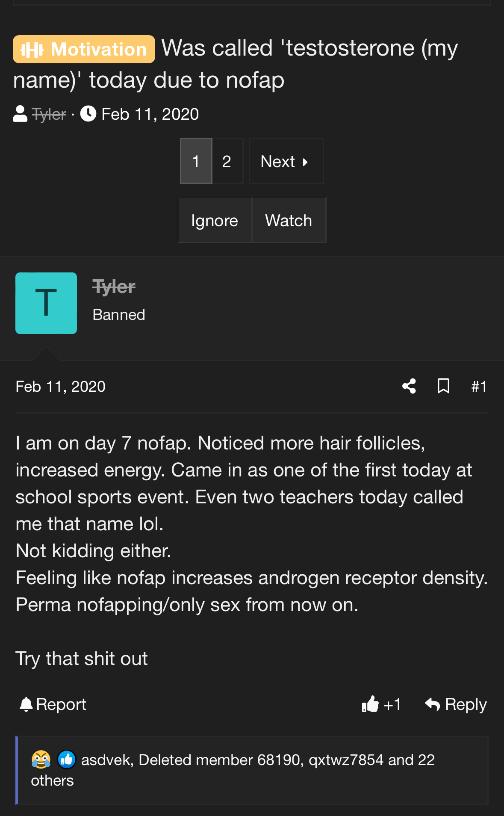504x816 pixels.
Task: Toggle Ignore for this thread
Action: coord(215,221)
